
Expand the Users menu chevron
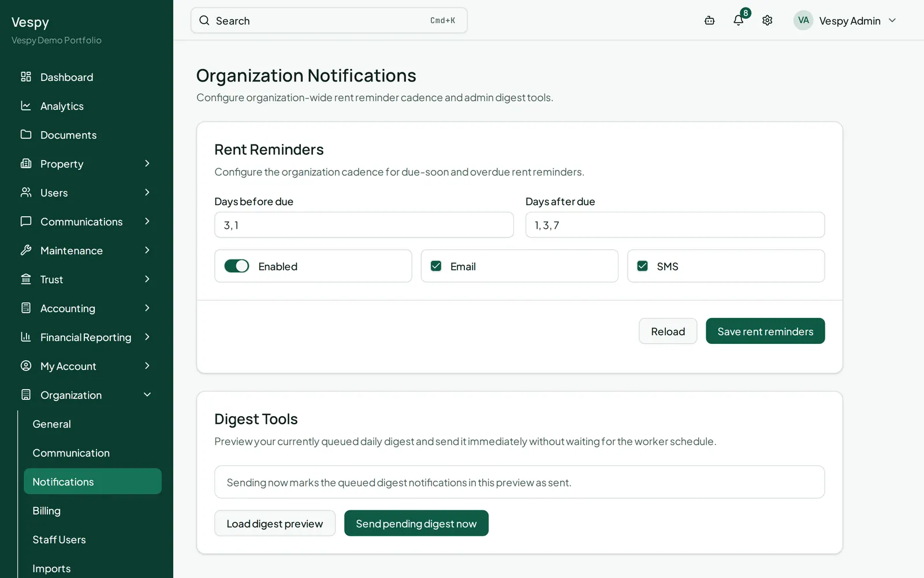[x=147, y=192]
